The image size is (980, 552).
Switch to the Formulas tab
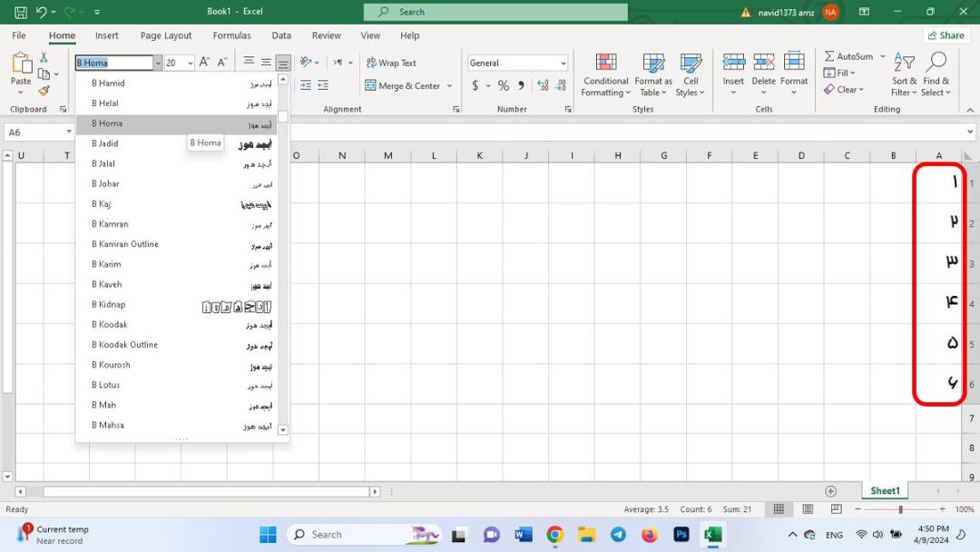(x=232, y=35)
